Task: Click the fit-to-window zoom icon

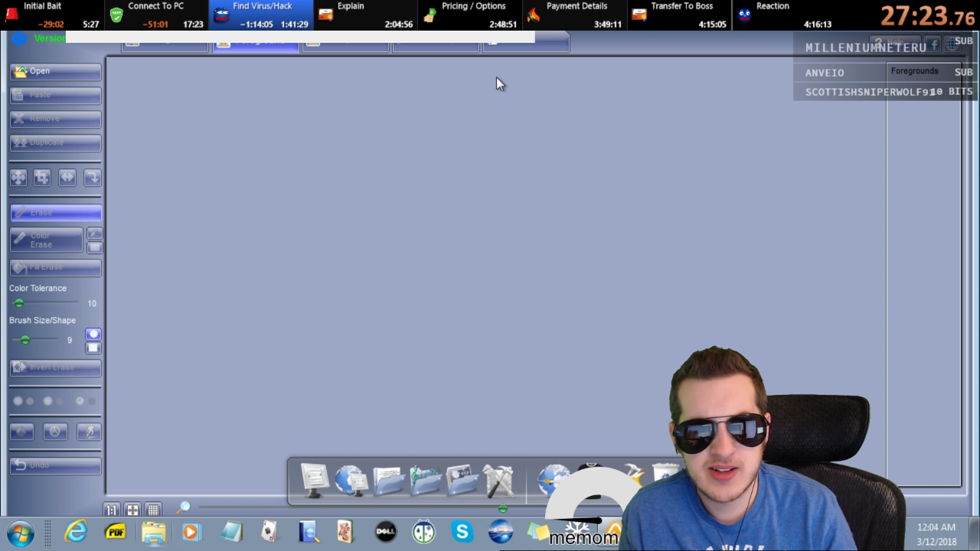Action: [132, 510]
